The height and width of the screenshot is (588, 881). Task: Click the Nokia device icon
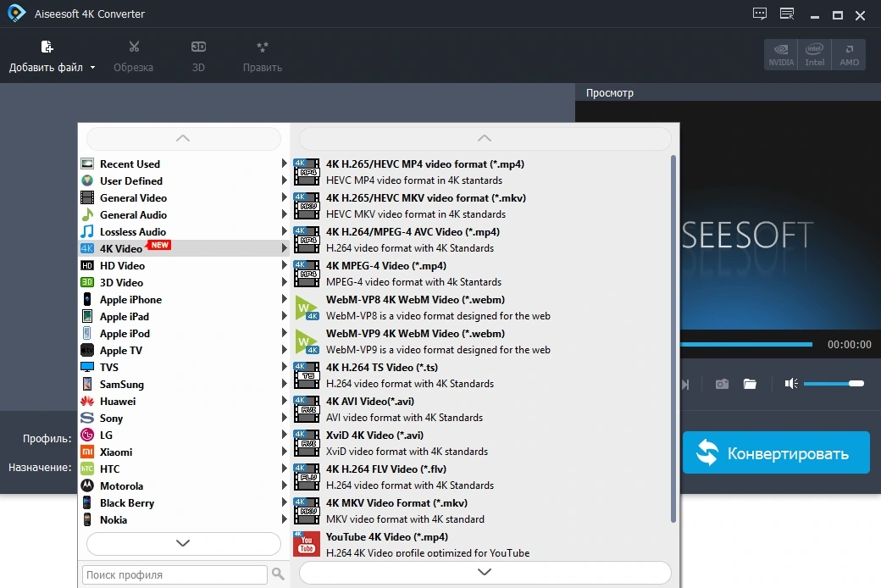pos(87,519)
